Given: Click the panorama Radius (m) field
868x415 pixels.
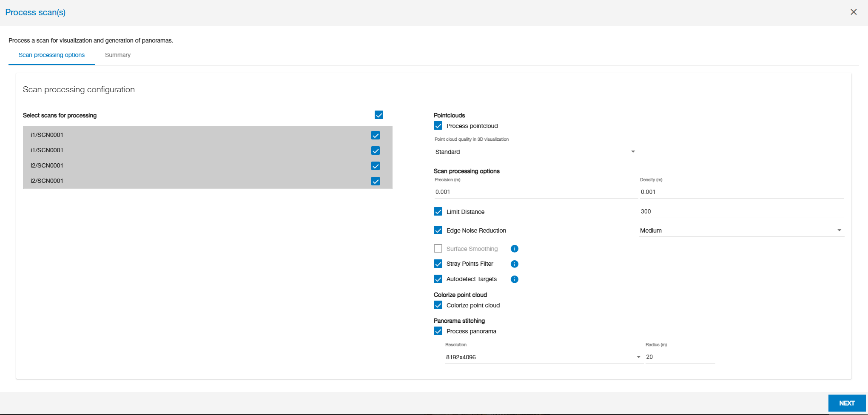Looking at the screenshot, I should pos(680,357).
